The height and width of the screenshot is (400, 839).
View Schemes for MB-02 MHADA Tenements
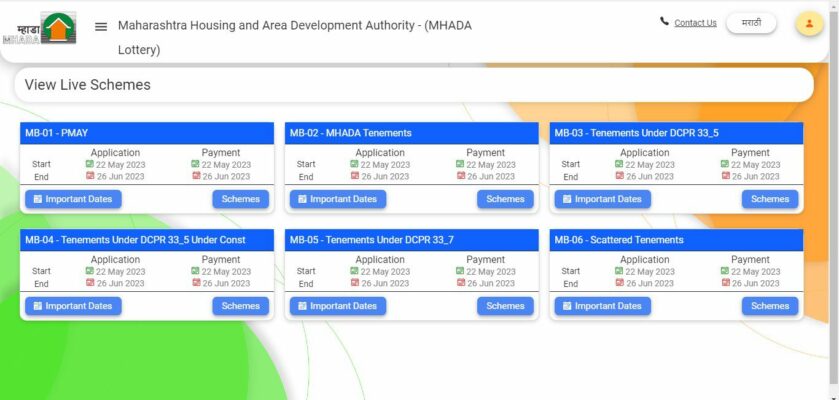[505, 199]
